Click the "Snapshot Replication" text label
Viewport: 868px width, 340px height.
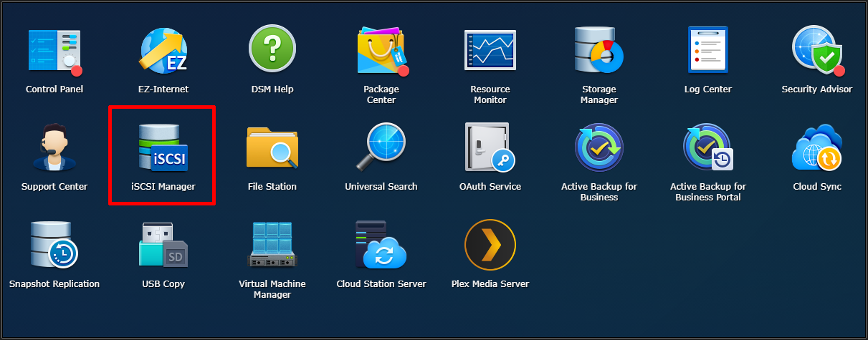[x=54, y=284]
